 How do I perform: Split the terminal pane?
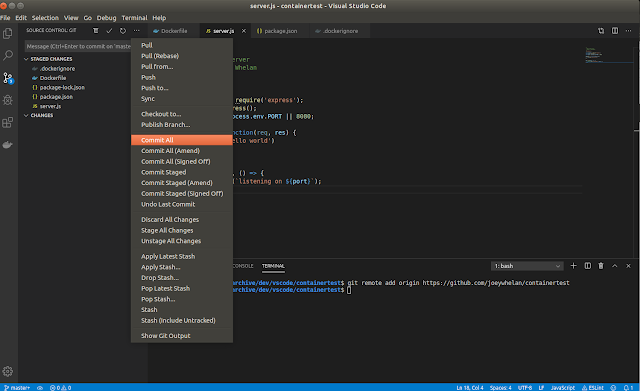[x=587, y=266]
